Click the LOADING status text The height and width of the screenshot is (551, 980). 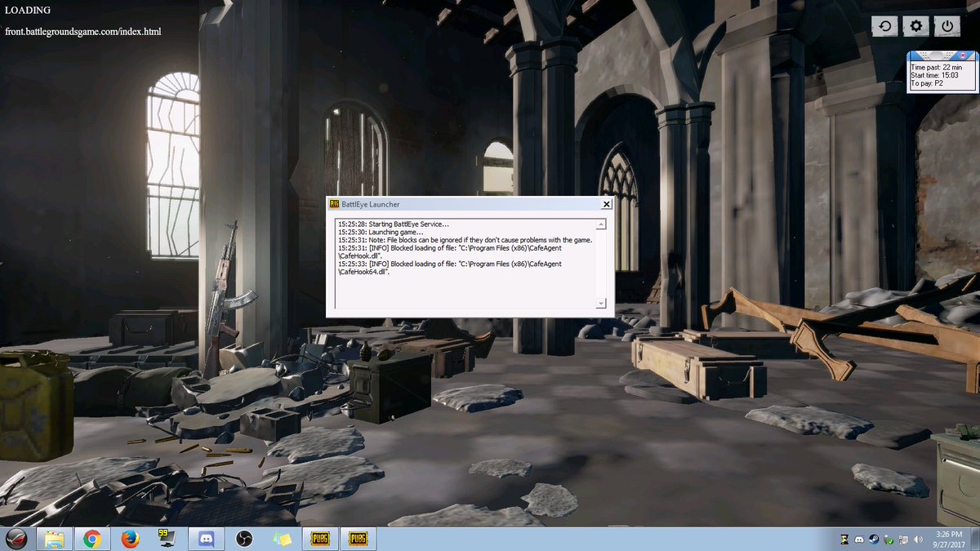[x=28, y=11]
